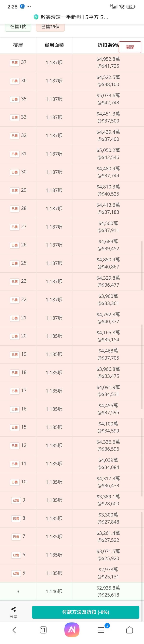Go to the browser home icon
Image resolution: width=144 pixels, height=644 pixels.
[x=130, y=630]
